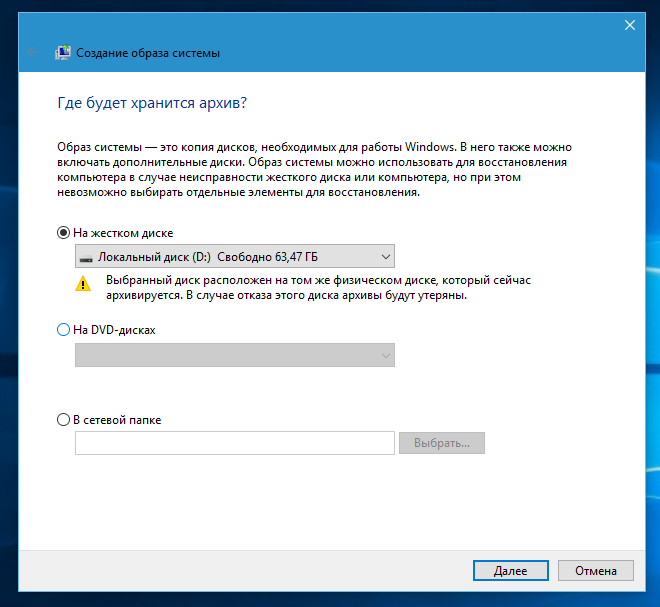Click the "Далее" button
Image resolution: width=660 pixels, height=607 pixels.
(510, 571)
